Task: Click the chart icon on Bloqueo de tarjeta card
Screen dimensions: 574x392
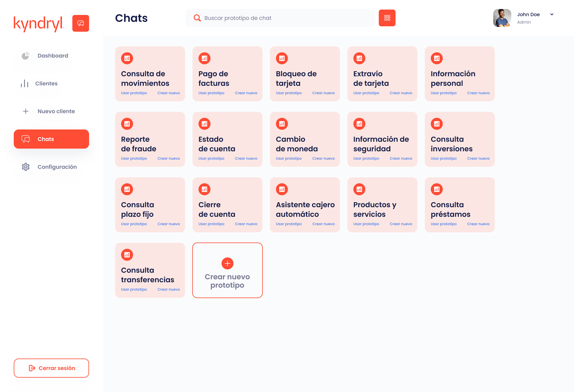Action: click(x=282, y=58)
